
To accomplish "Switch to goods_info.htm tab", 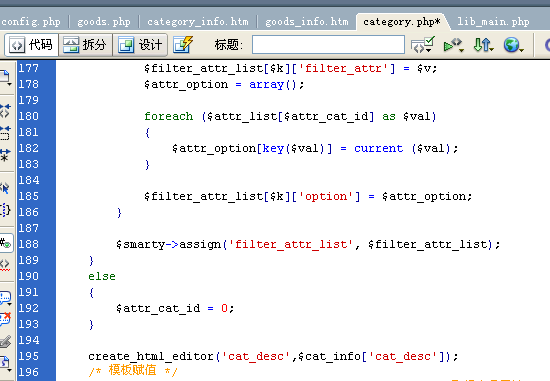I will 307,22.
